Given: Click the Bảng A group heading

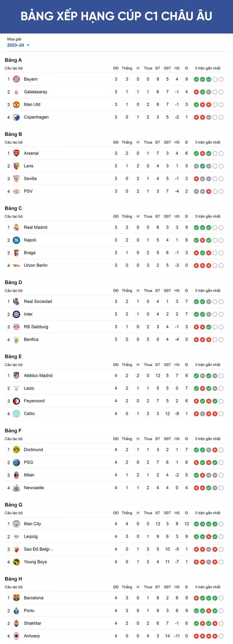Looking at the screenshot, I should (14, 60).
